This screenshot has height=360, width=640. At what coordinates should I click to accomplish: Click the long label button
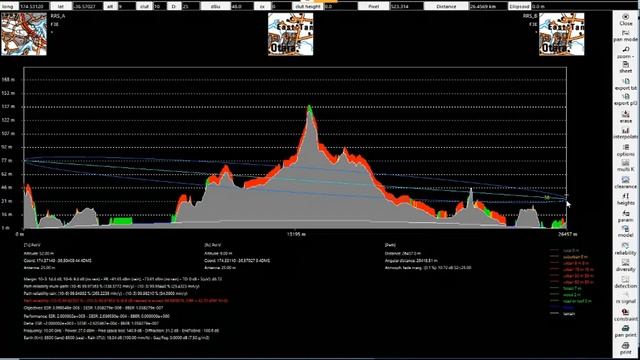[9, 7]
